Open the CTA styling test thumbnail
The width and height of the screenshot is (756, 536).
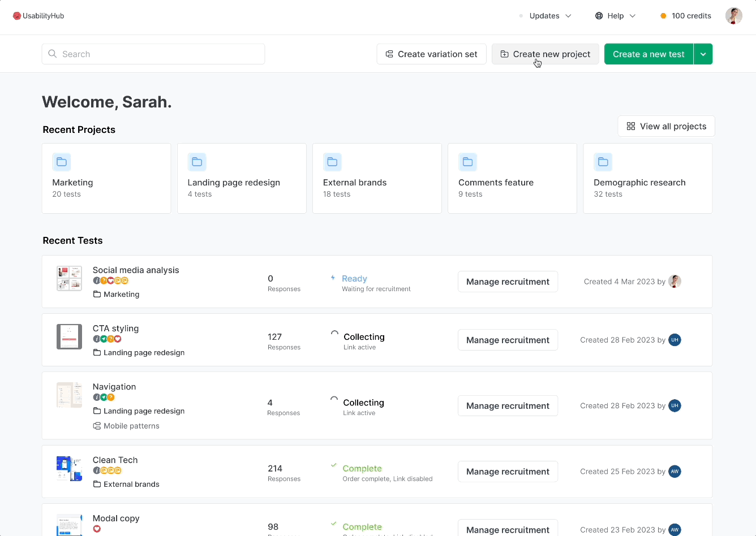click(69, 337)
